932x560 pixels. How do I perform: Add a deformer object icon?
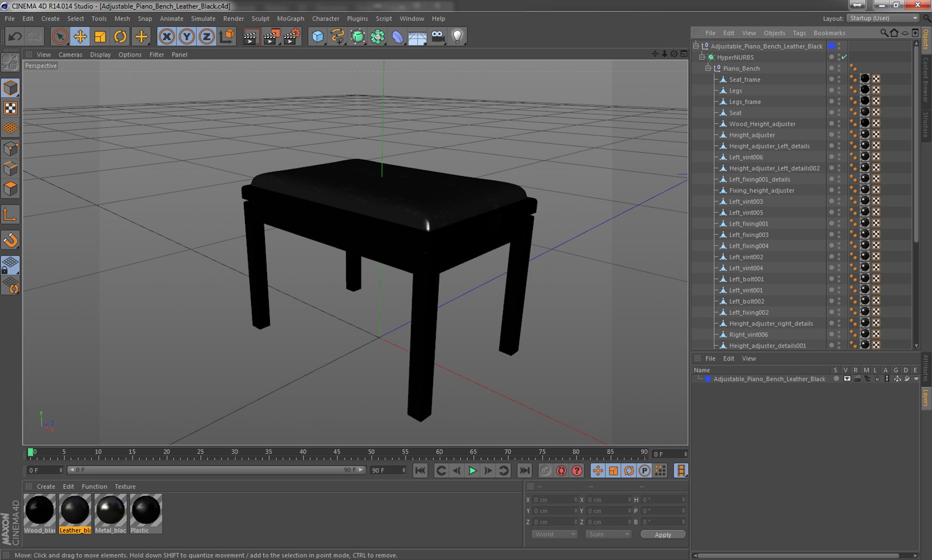pos(398,36)
